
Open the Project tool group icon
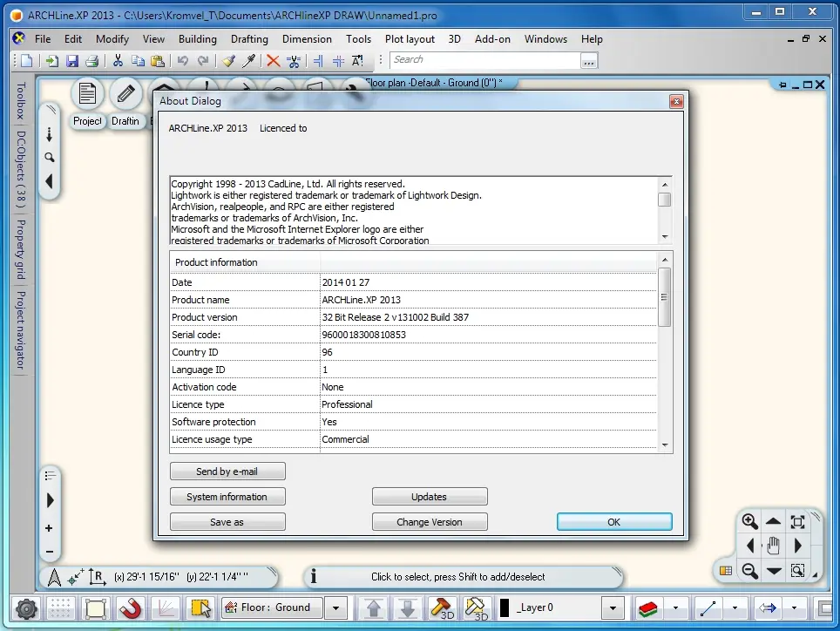point(87,94)
